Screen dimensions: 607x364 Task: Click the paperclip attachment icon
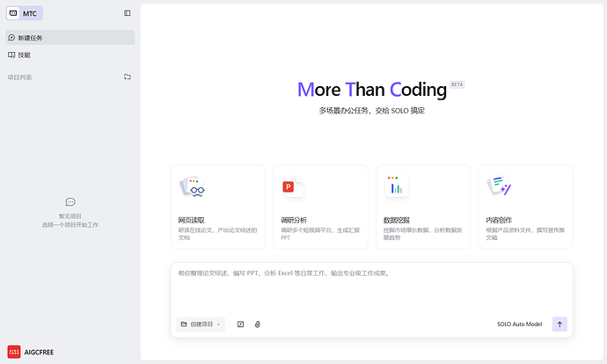pos(258,324)
